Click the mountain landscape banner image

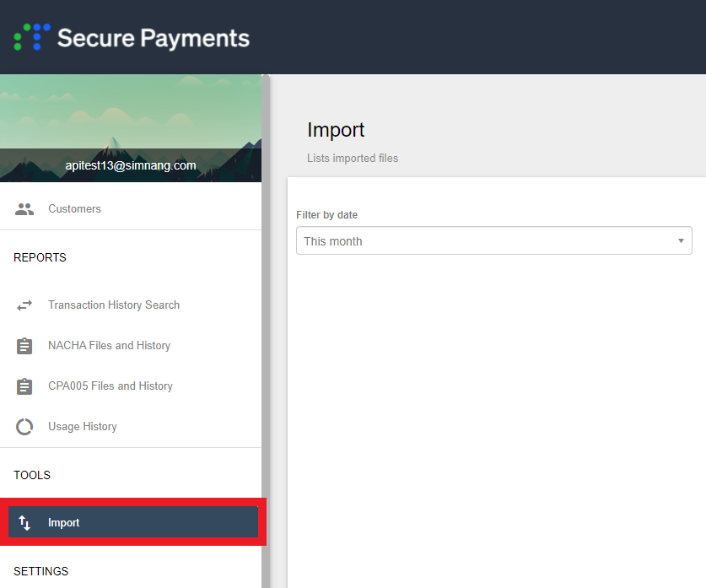point(131,128)
